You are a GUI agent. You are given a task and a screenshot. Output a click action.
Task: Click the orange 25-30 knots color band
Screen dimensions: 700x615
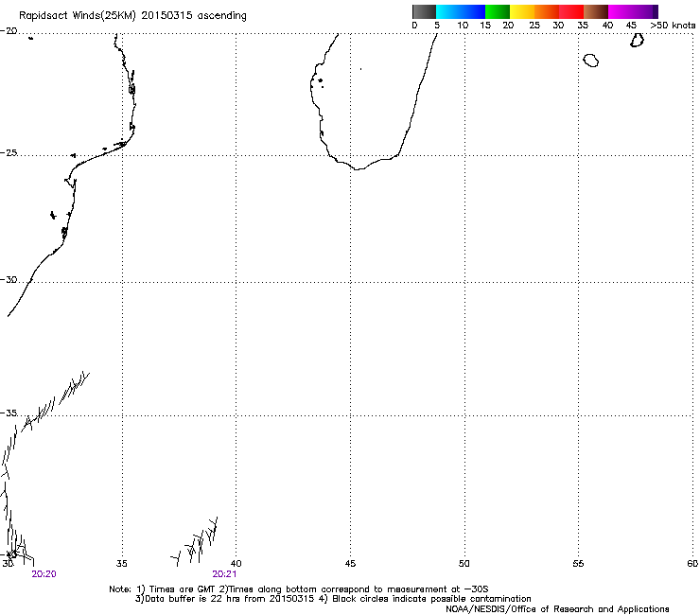click(547, 11)
